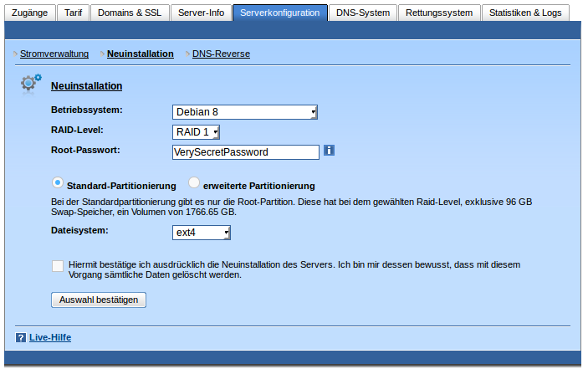588x369 pixels.
Task: Select the Serverkonfiguration tab
Action: tap(280, 13)
